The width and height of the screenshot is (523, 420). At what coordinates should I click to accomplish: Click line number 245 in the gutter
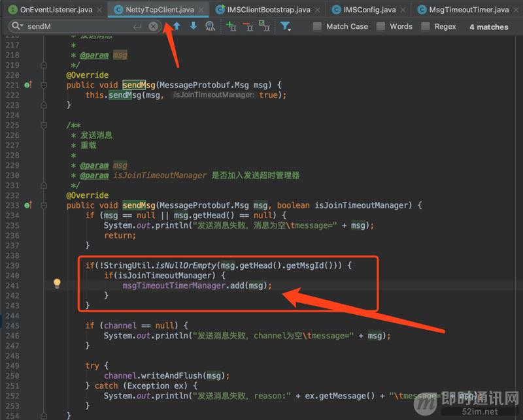pos(12,326)
